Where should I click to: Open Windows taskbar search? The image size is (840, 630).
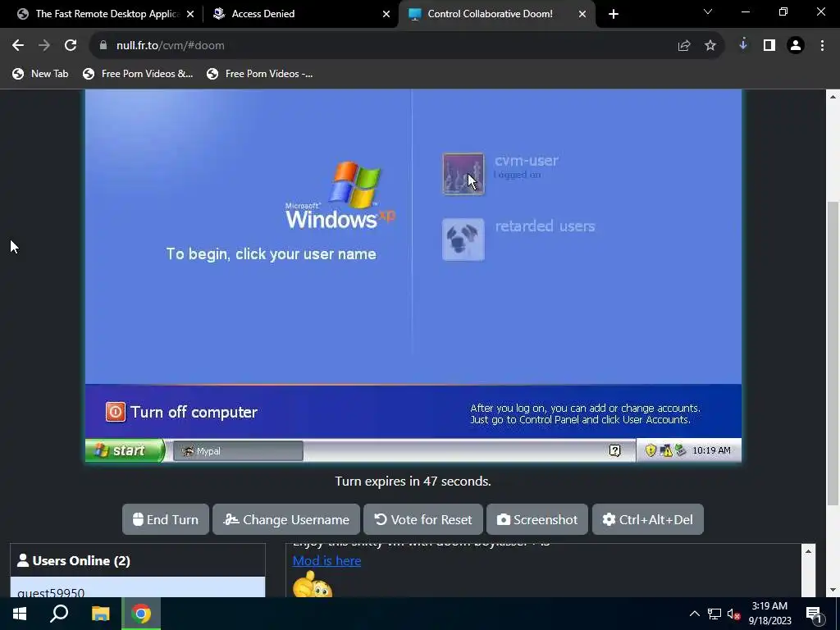pyautogui.click(x=59, y=614)
